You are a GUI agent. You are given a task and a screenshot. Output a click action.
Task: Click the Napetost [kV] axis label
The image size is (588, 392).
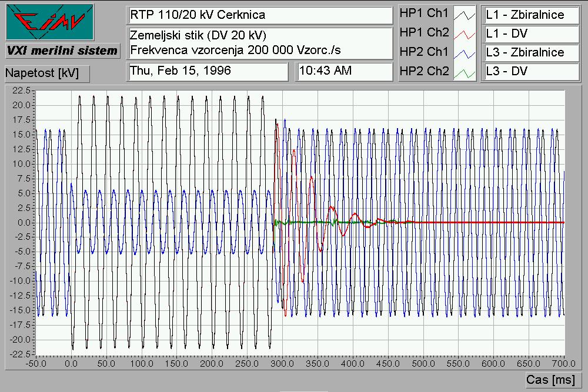pyautogui.click(x=47, y=73)
